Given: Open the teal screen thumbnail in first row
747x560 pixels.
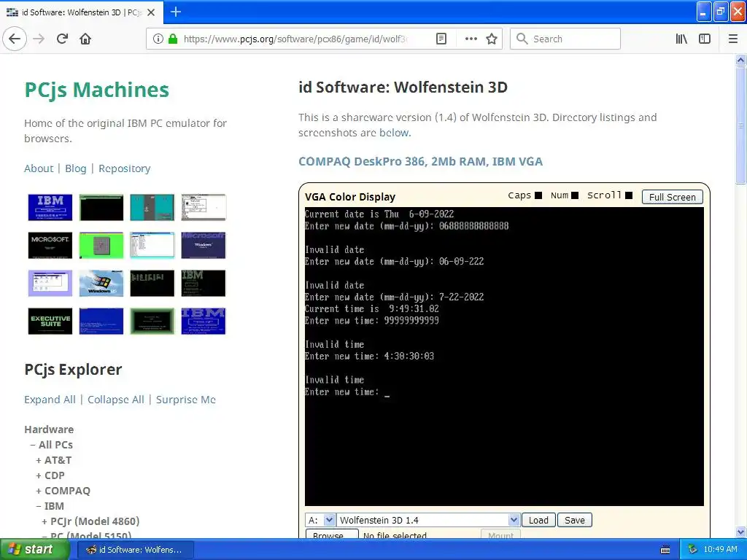Looking at the screenshot, I should (152, 207).
